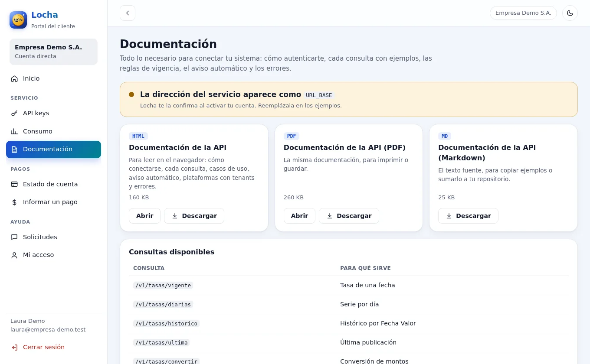Click the HTML badge on the first card
This screenshot has height=364, width=590.
(138, 136)
